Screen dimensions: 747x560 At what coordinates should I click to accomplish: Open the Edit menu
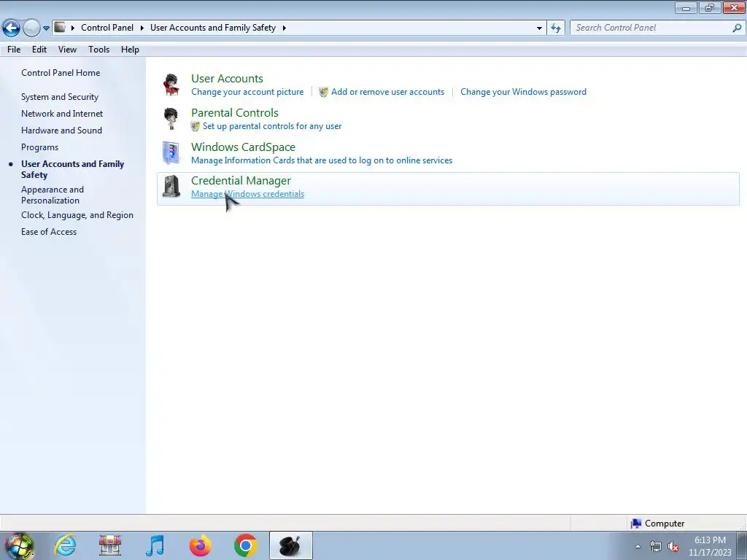pos(39,50)
